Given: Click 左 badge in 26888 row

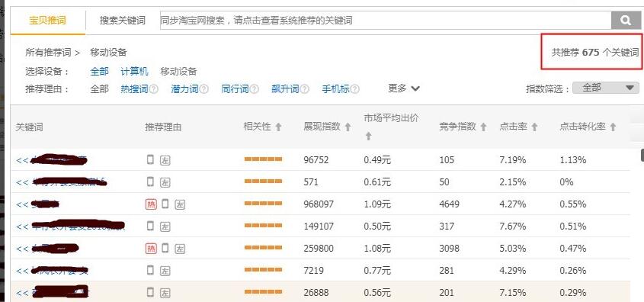Looking at the screenshot, I should coord(165,294).
